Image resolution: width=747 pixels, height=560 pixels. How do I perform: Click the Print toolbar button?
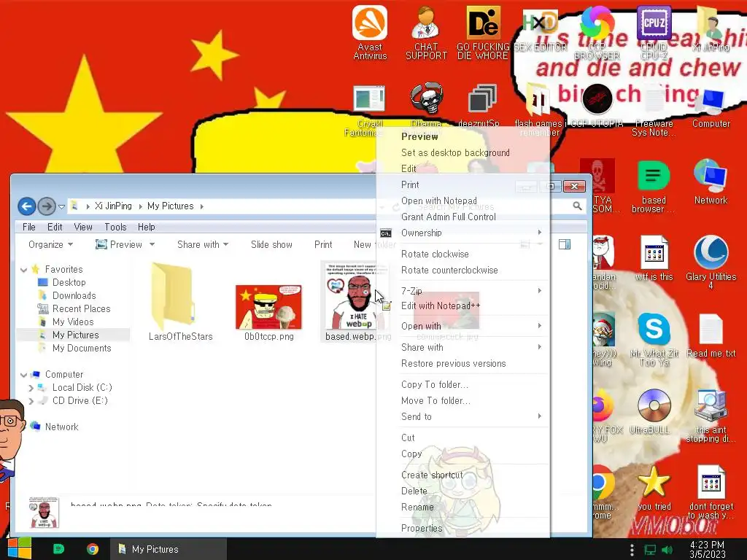tap(323, 244)
